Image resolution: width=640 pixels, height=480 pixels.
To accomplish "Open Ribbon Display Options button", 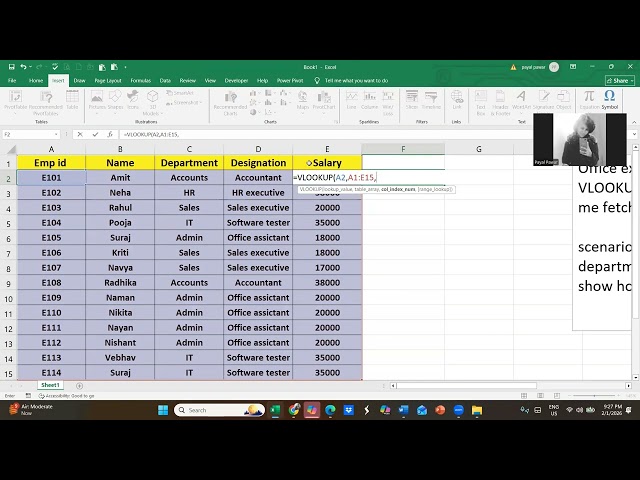I will (573, 67).
